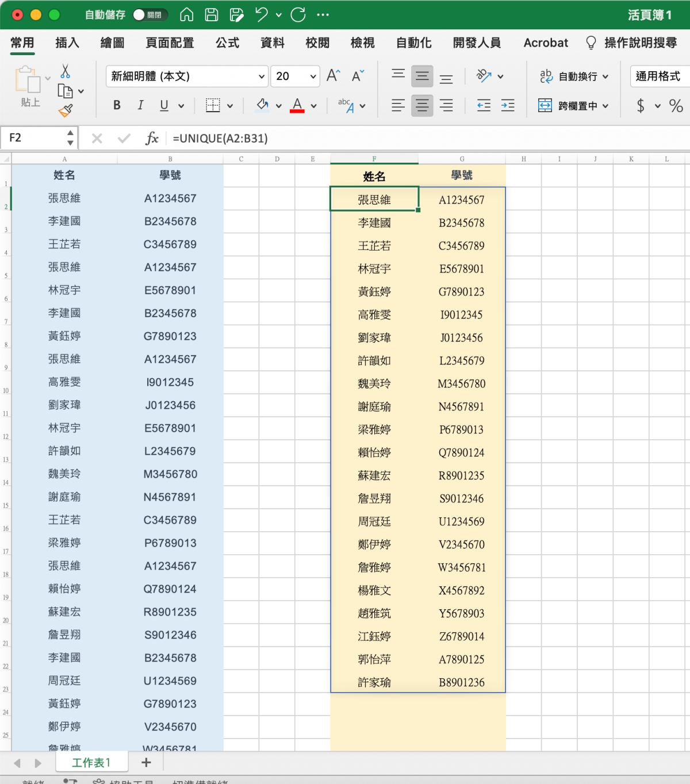Viewport: 690px width, 784px height.
Task: Expand the 通用格式 number format dropdown
Action: (660, 76)
